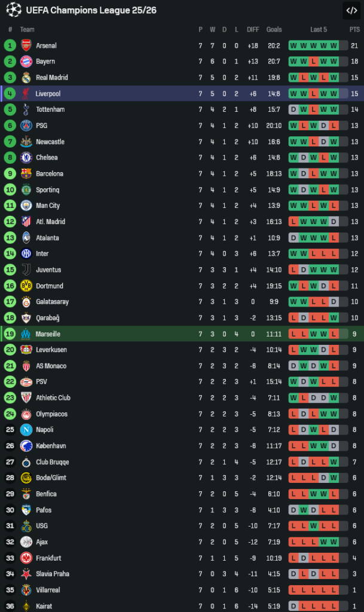
Task: Click the rank 1 position badge
Action: click(x=10, y=45)
